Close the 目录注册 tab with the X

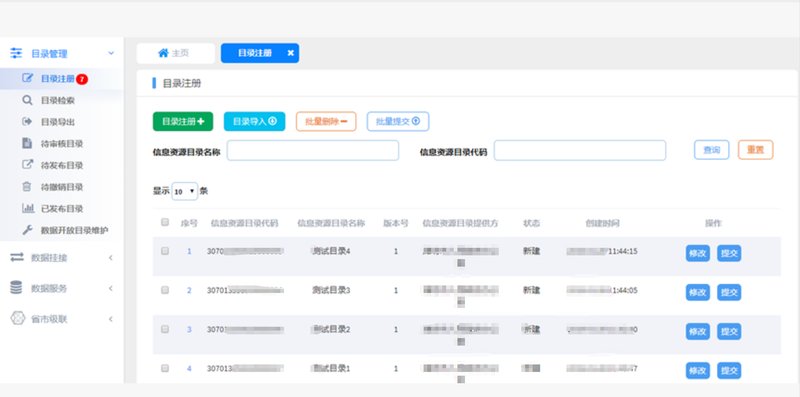(290, 53)
